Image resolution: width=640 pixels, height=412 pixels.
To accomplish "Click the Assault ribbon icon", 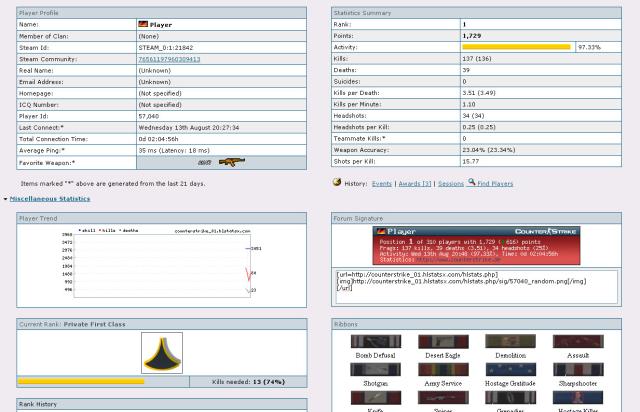I will tap(578, 342).
